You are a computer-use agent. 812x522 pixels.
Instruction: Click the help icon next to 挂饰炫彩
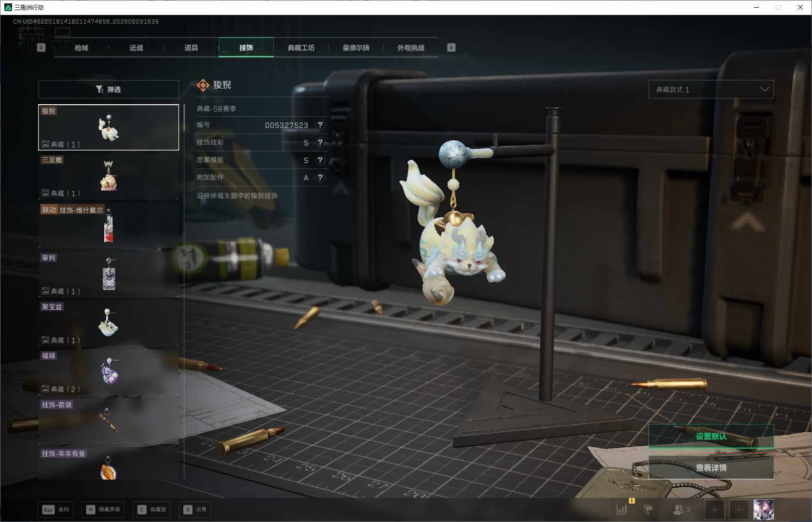tap(320, 143)
